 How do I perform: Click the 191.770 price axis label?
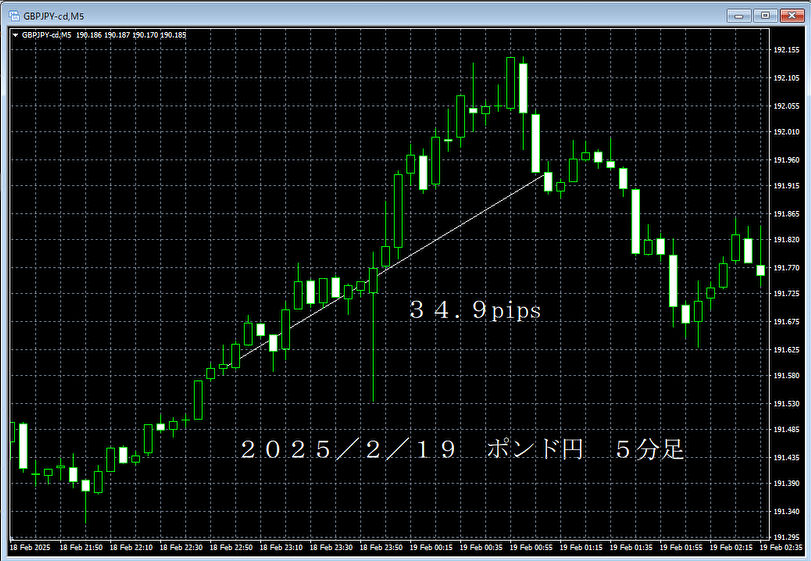pyautogui.click(x=786, y=268)
